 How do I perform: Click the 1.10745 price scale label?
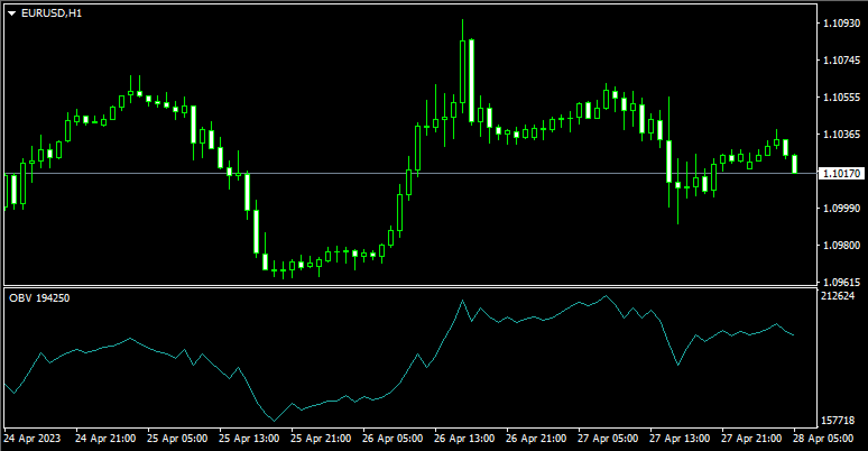tap(841, 61)
